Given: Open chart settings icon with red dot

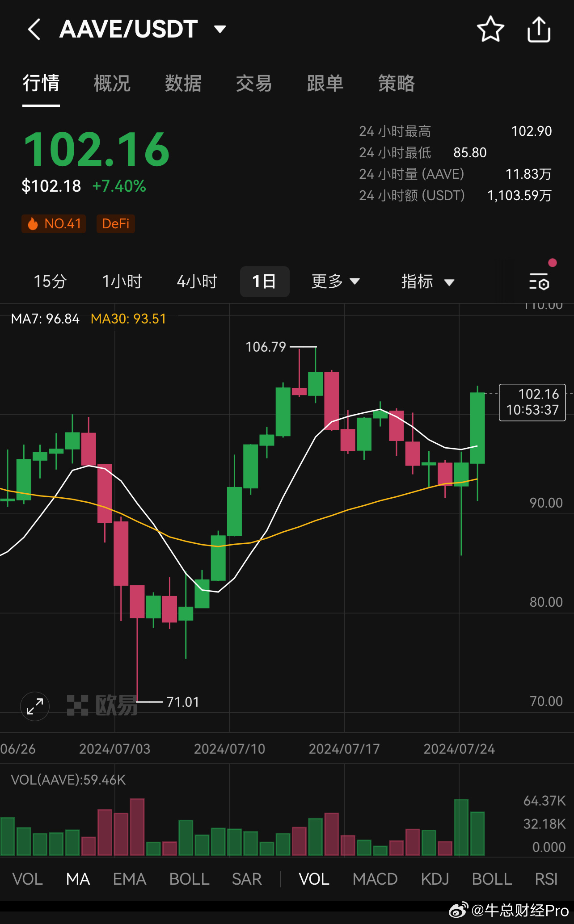Looking at the screenshot, I should pos(540,281).
